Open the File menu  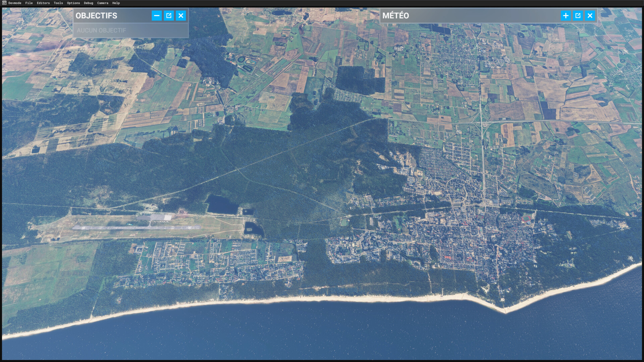click(29, 3)
